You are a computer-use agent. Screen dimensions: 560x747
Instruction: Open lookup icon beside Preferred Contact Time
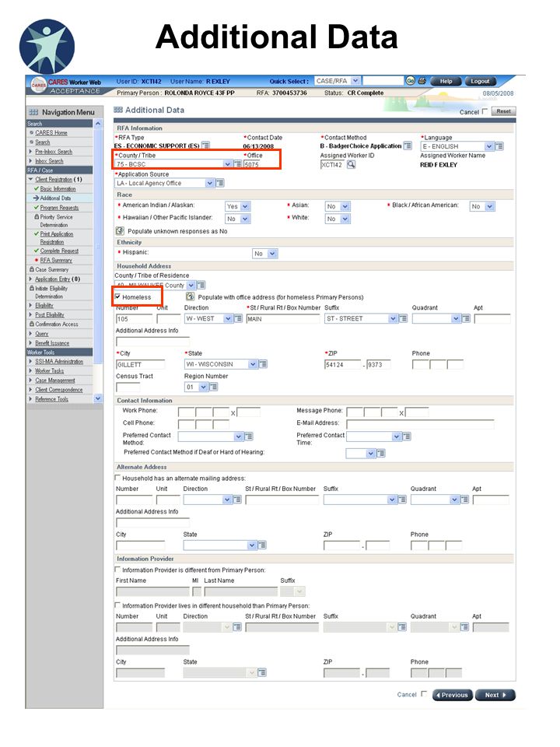click(407, 437)
